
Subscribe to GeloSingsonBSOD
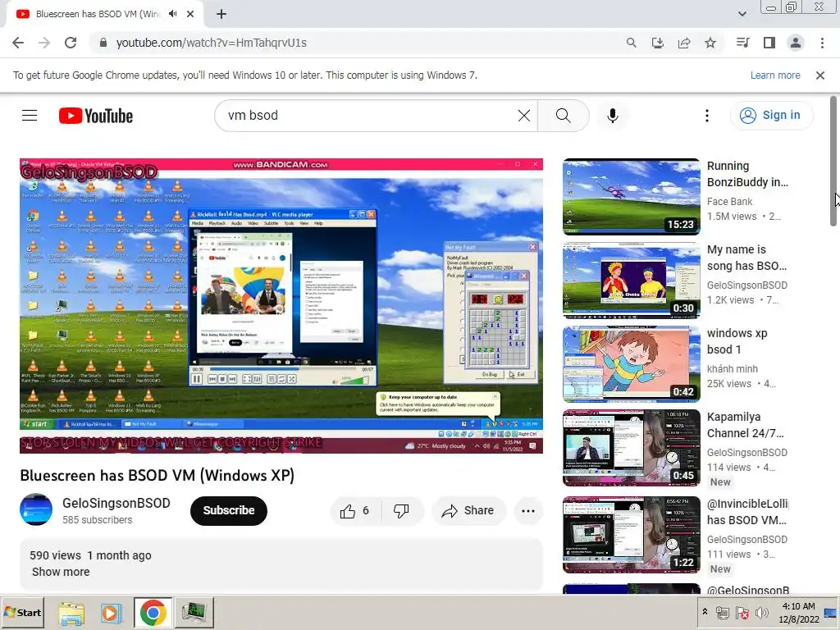(229, 510)
